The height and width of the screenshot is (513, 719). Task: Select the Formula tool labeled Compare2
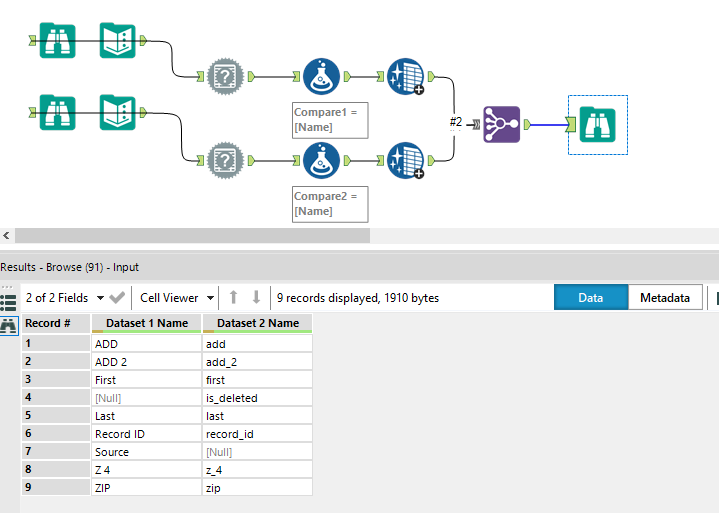click(x=321, y=160)
